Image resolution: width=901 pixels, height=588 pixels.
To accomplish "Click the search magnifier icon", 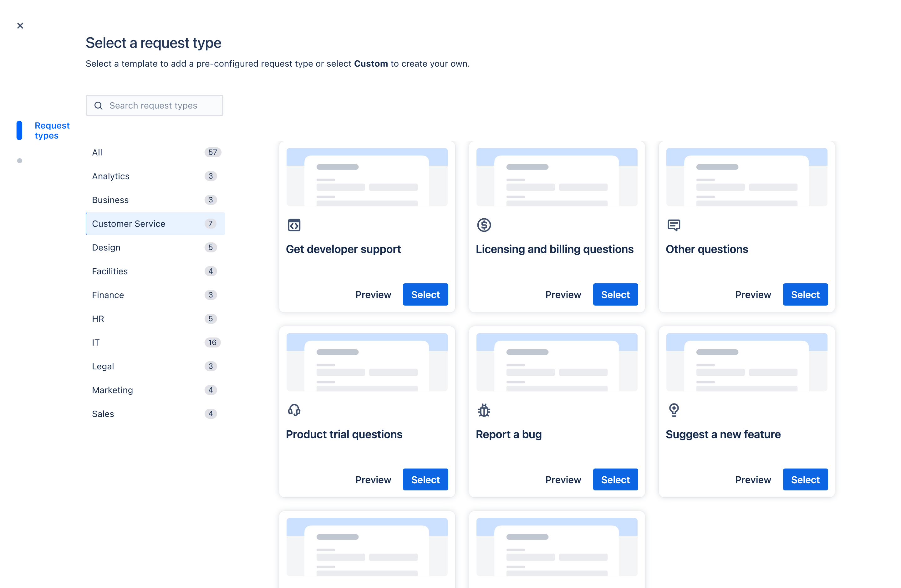I will pyautogui.click(x=99, y=106).
